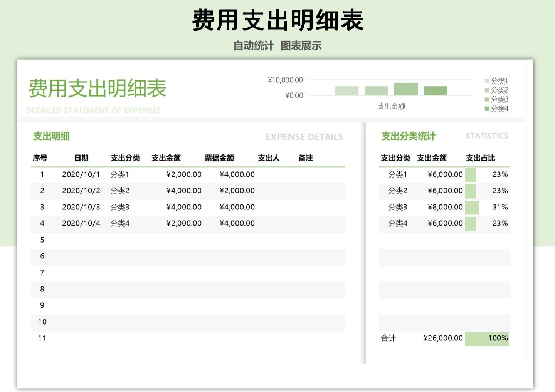This screenshot has height=392, width=555.
Task: Select date cell 2020/10/3
Action: pyautogui.click(x=81, y=207)
